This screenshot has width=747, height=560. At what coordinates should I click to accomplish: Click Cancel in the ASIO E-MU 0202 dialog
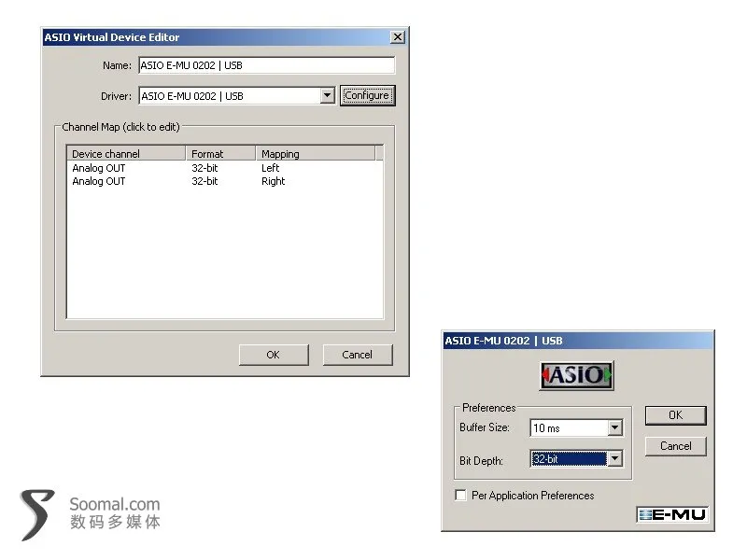(x=675, y=446)
